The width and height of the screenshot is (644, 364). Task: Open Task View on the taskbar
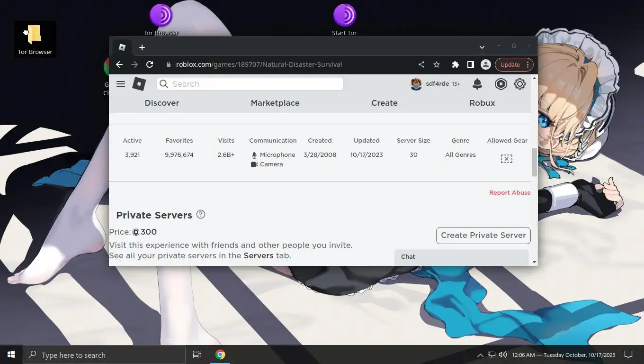coord(197,355)
